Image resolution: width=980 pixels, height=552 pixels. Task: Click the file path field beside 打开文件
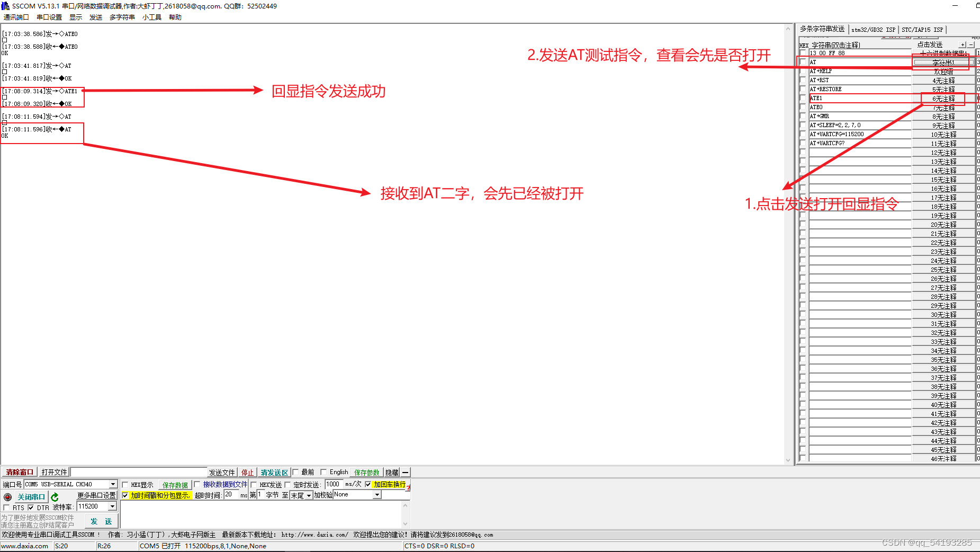[x=139, y=472]
